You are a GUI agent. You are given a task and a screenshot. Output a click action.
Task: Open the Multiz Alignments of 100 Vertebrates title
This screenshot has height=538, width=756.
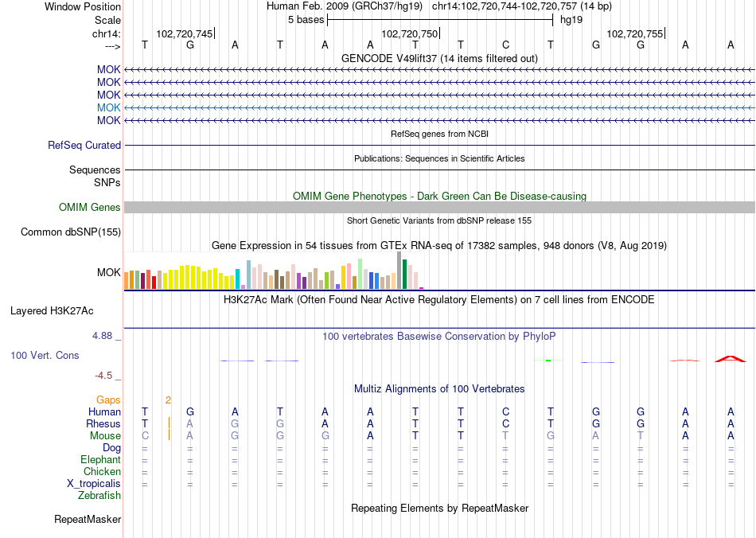[439, 388]
